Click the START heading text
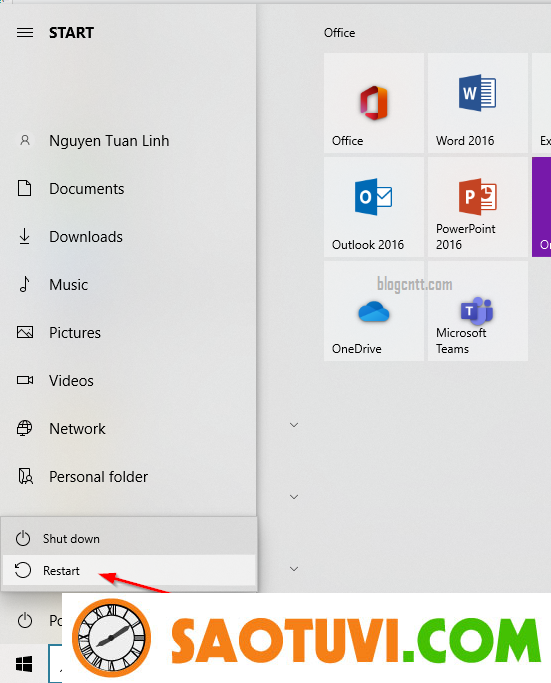551x683 pixels. (x=71, y=33)
